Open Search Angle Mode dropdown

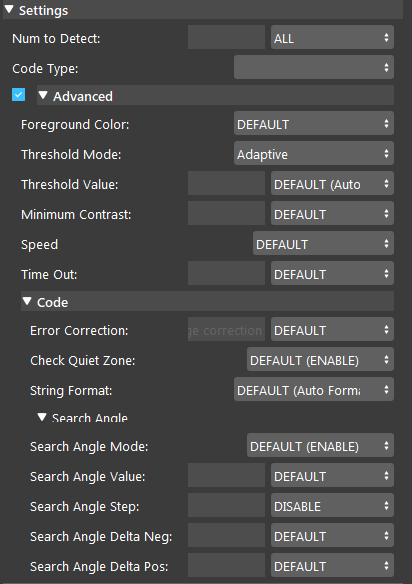tap(320, 445)
